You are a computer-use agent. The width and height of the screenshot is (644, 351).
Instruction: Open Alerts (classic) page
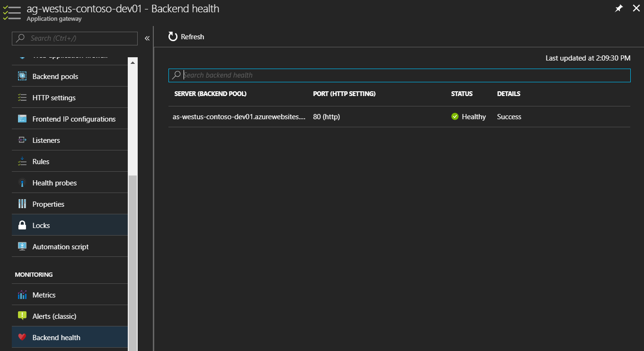[x=70, y=316]
